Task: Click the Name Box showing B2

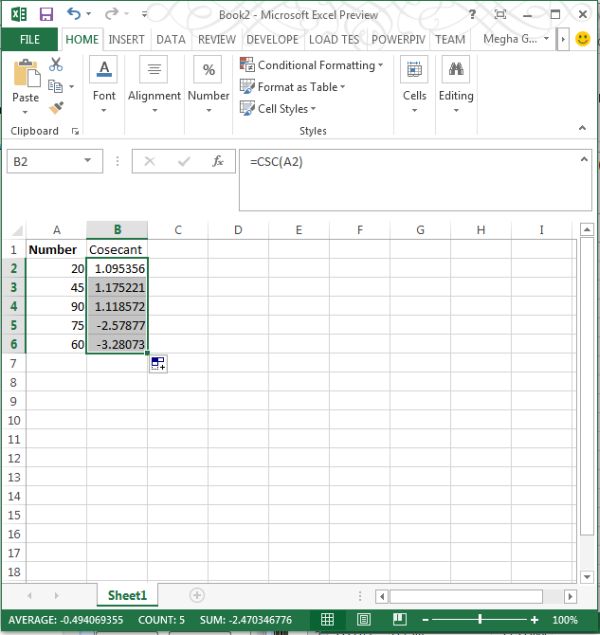Action: click(x=55, y=161)
